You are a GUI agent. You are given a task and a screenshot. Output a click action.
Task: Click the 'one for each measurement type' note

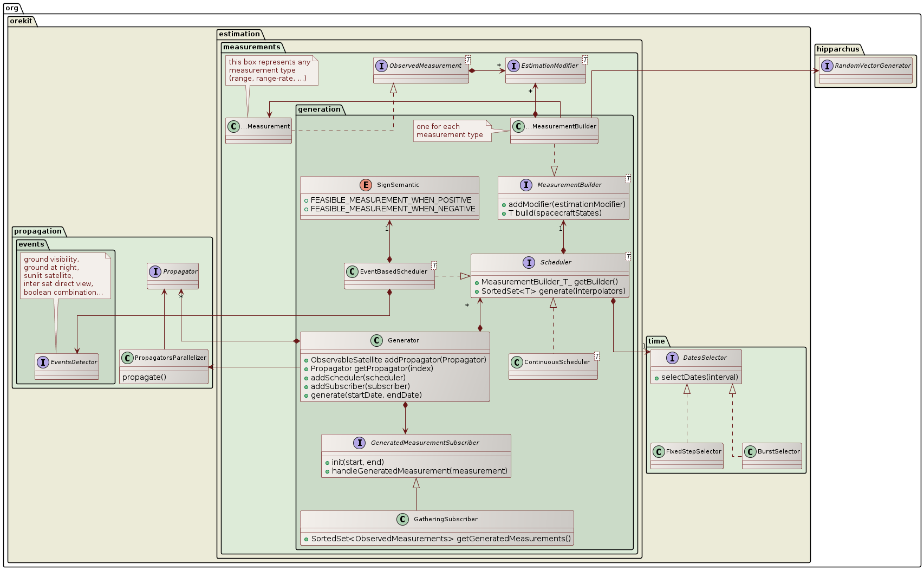pos(451,131)
